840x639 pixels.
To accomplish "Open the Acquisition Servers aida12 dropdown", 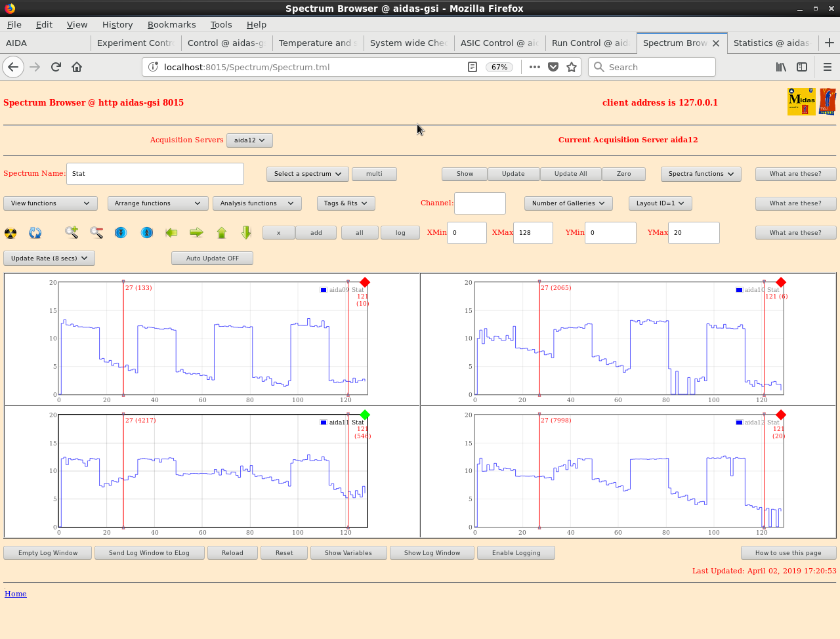I will coord(249,140).
